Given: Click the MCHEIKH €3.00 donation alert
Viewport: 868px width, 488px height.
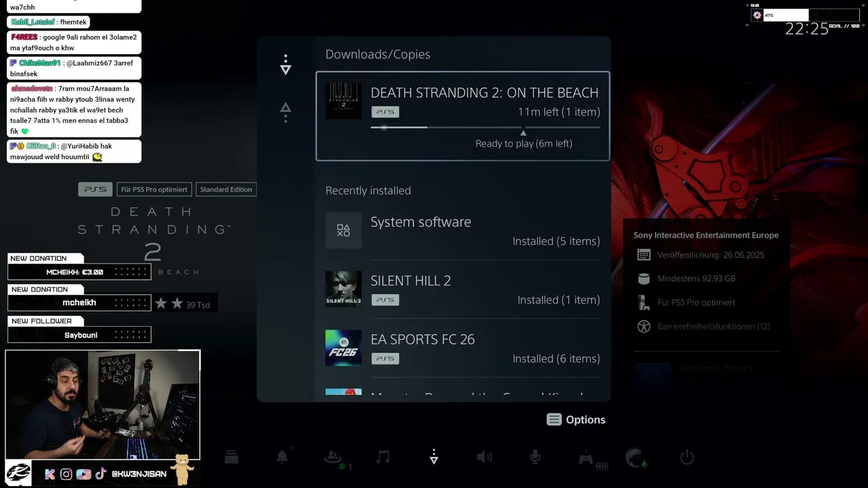Looking at the screenshot, I should (x=79, y=266).
